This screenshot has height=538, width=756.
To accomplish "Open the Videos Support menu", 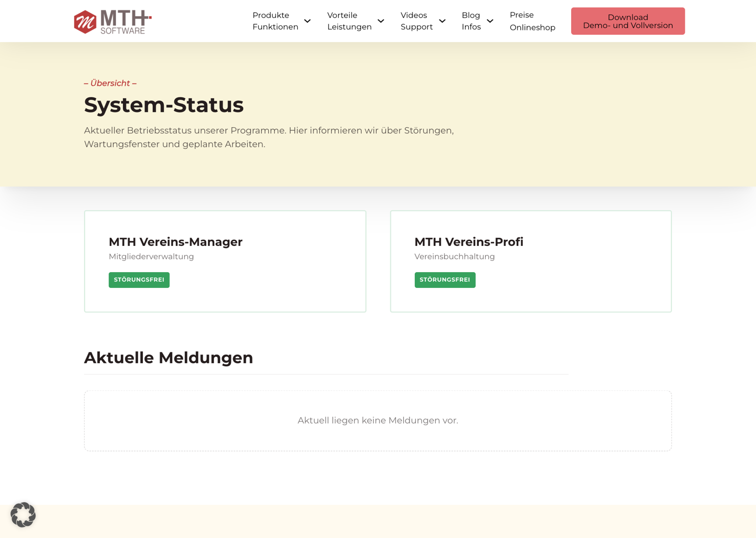I will tap(417, 21).
